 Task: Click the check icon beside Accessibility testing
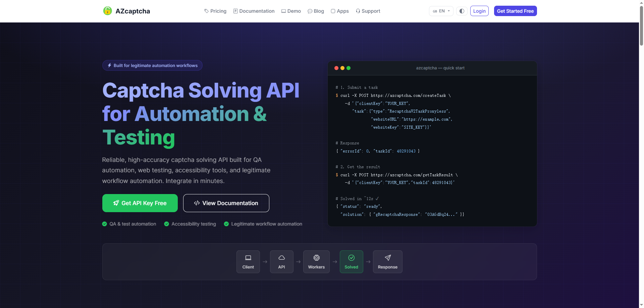(x=167, y=224)
